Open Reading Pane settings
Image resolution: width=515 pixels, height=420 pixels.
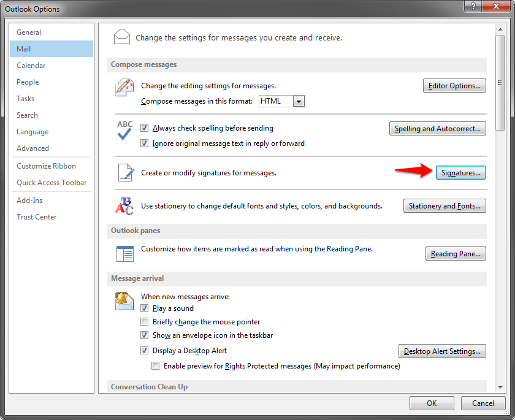click(456, 253)
